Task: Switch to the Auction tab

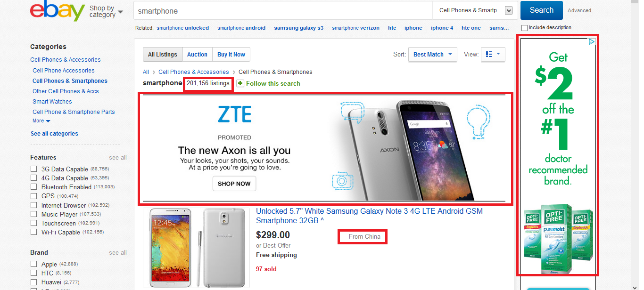Action: 197,55
